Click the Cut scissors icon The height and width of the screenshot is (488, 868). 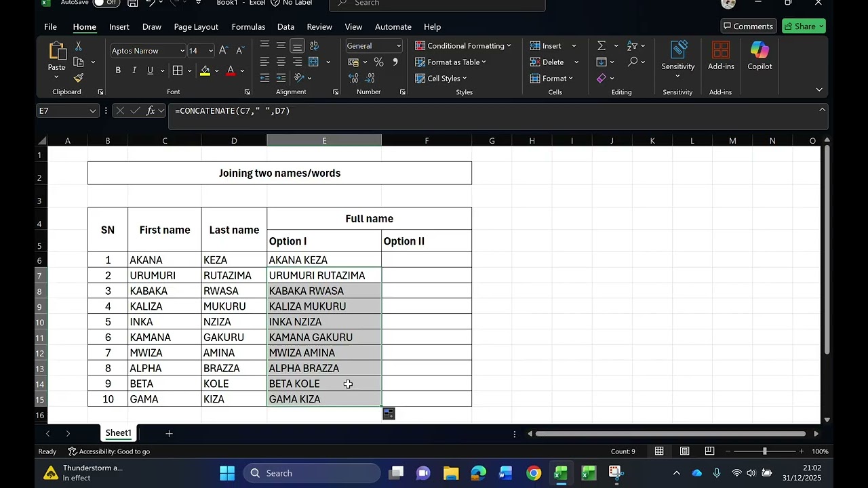79,46
